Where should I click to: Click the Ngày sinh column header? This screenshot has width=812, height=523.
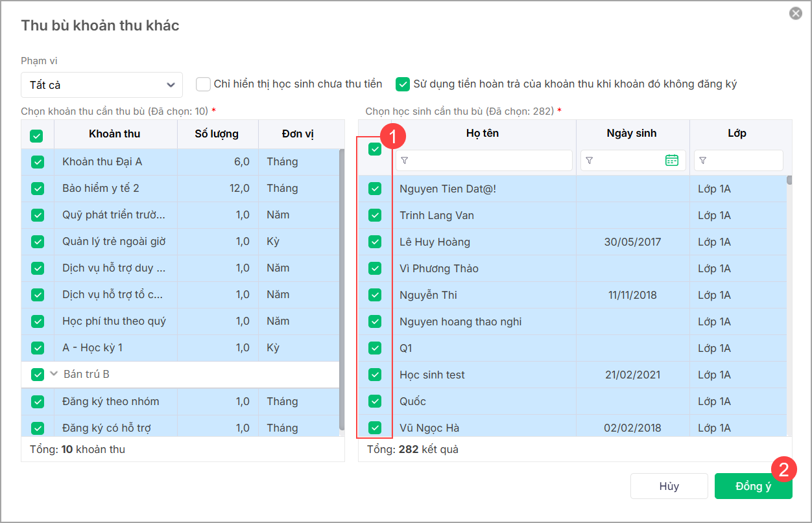pos(632,134)
